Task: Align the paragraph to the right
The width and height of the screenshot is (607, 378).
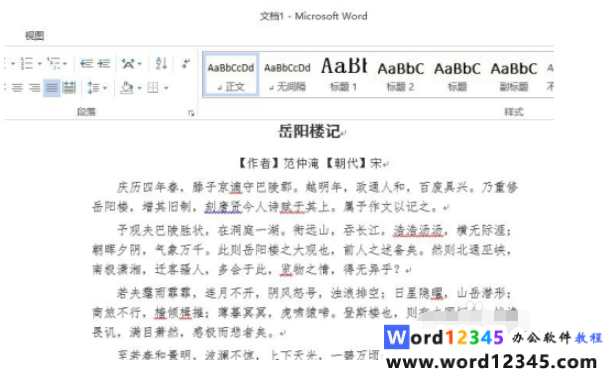Action: click(34, 88)
